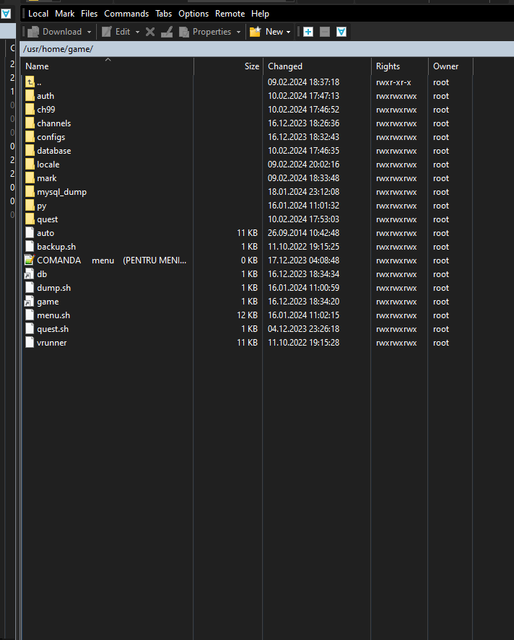514x640 pixels.
Task: Open the Local menu
Action: pyautogui.click(x=38, y=14)
